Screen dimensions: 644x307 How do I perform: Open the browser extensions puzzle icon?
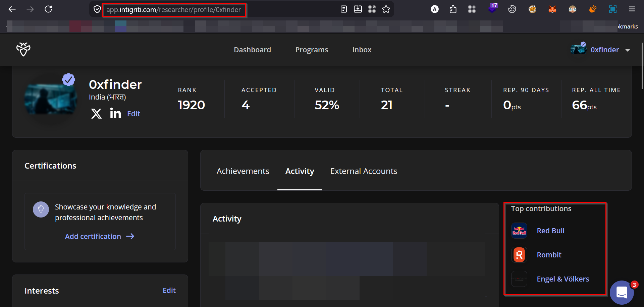(x=453, y=9)
